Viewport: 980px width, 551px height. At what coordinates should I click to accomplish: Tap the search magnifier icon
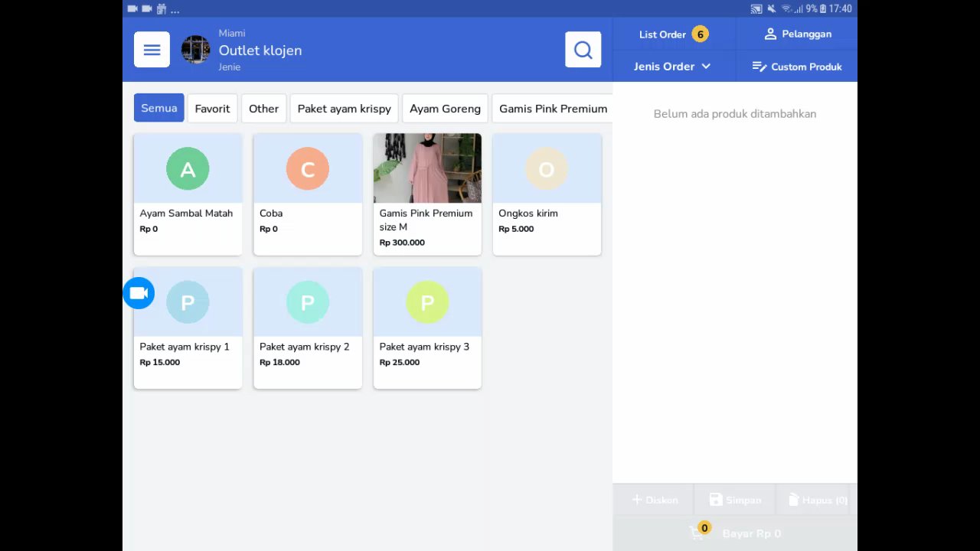coord(583,50)
